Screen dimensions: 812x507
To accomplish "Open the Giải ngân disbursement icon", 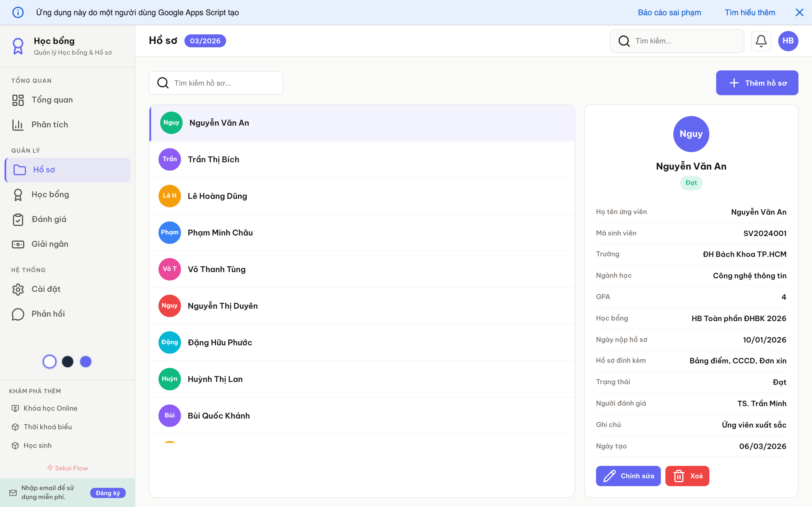I will tap(18, 244).
